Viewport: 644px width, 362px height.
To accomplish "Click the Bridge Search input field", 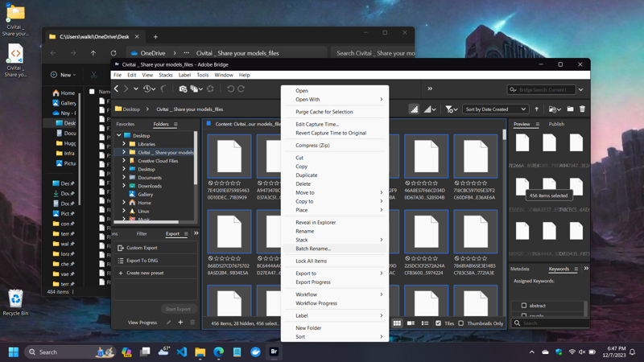I will point(542,90).
